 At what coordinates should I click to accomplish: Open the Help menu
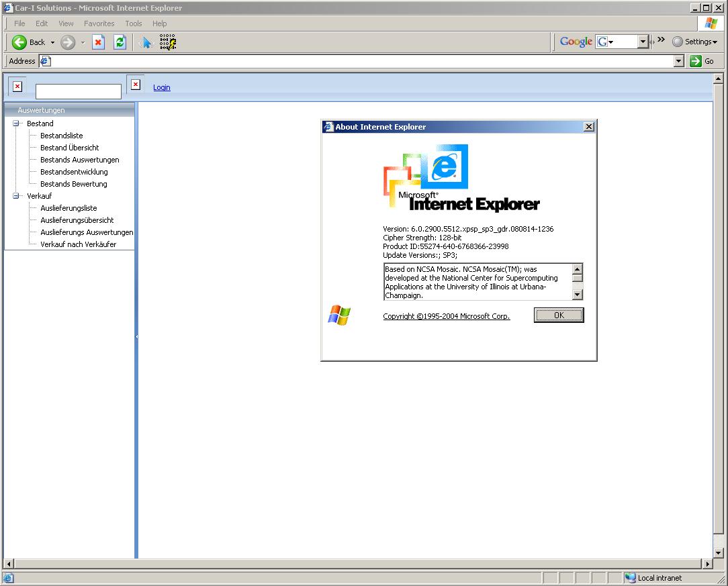click(x=159, y=23)
